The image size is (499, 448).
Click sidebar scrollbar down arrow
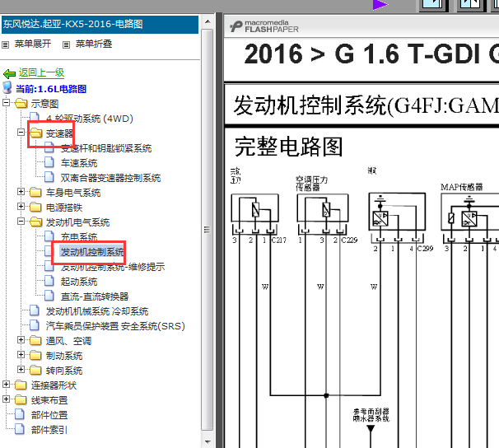[208, 442]
